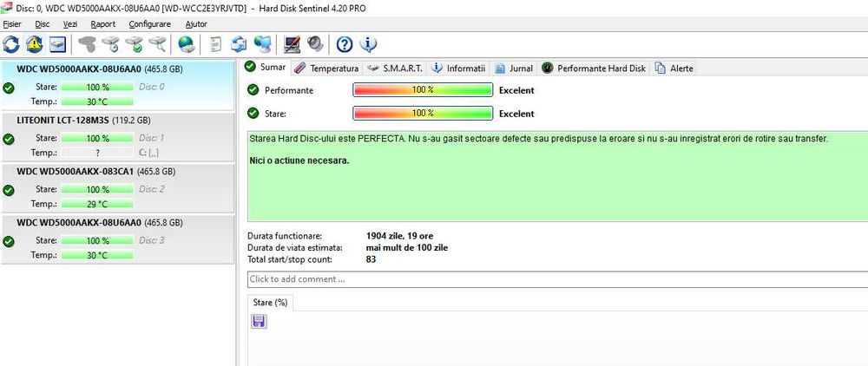
Task: Click the text document toolbar icon
Action: coord(217,44)
